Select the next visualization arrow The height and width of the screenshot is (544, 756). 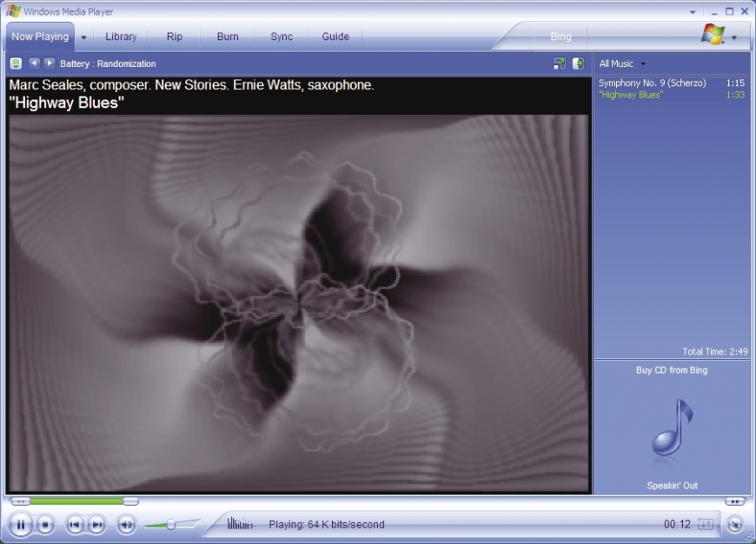coord(50,63)
